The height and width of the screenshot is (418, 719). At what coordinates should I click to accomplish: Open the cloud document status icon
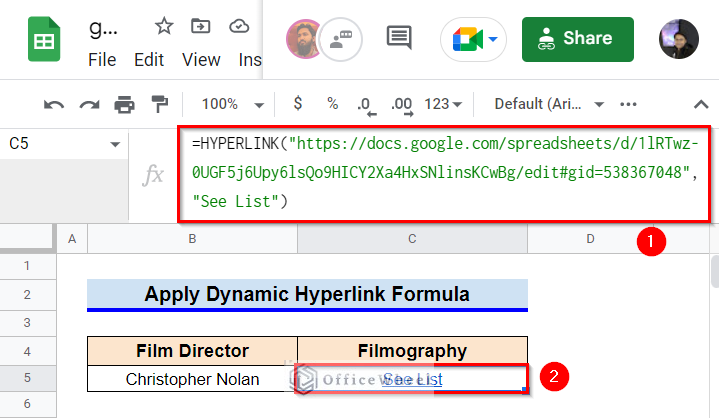239,26
